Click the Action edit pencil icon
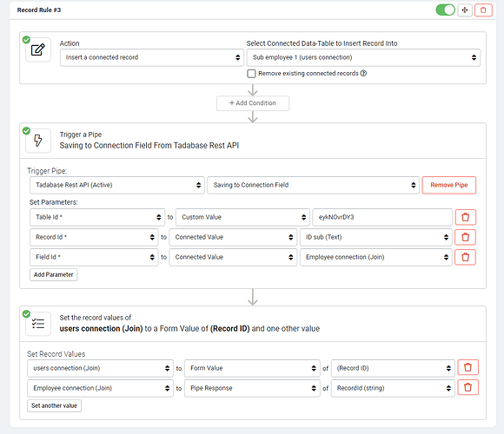This screenshot has height=434, width=504. click(38, 49)
